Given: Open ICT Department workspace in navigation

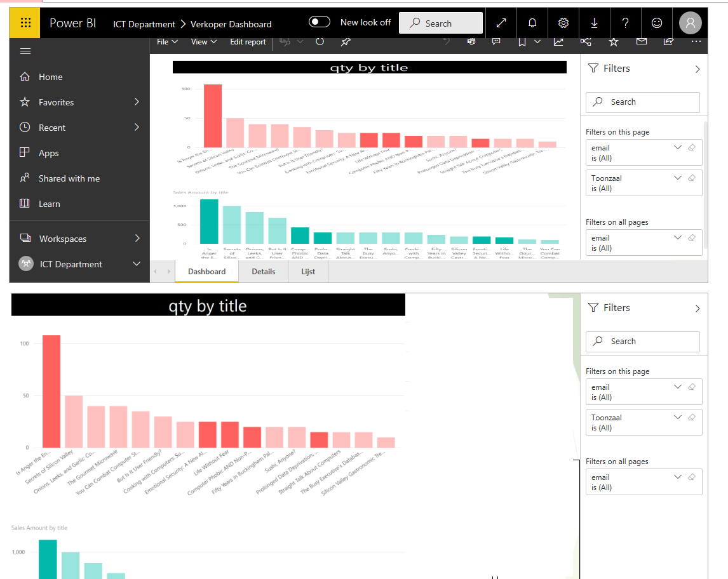Looking at the screenshot, I should pos(71,264).
